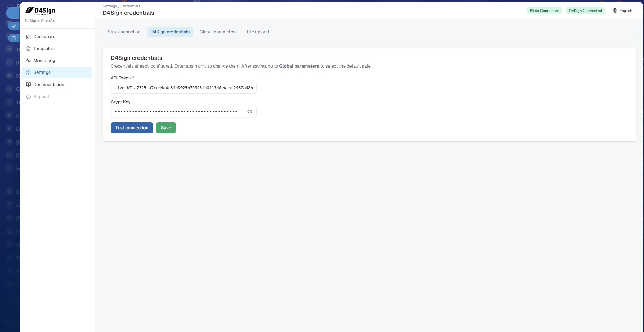Click the Bitrix Connected status badge
Viewport: 644px width, 332px height.
point(544,11)
